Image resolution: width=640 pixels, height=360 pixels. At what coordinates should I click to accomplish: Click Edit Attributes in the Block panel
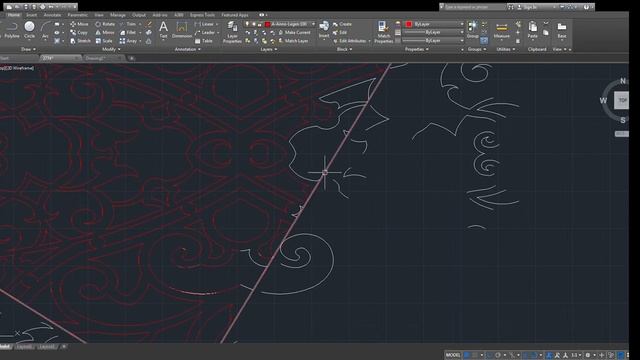tap(351, 41)
